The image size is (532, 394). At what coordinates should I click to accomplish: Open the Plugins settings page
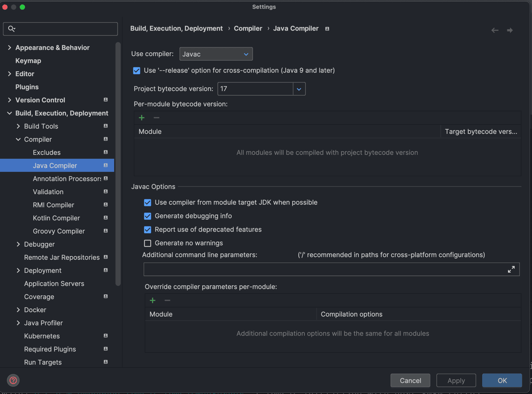coord(27,87)
